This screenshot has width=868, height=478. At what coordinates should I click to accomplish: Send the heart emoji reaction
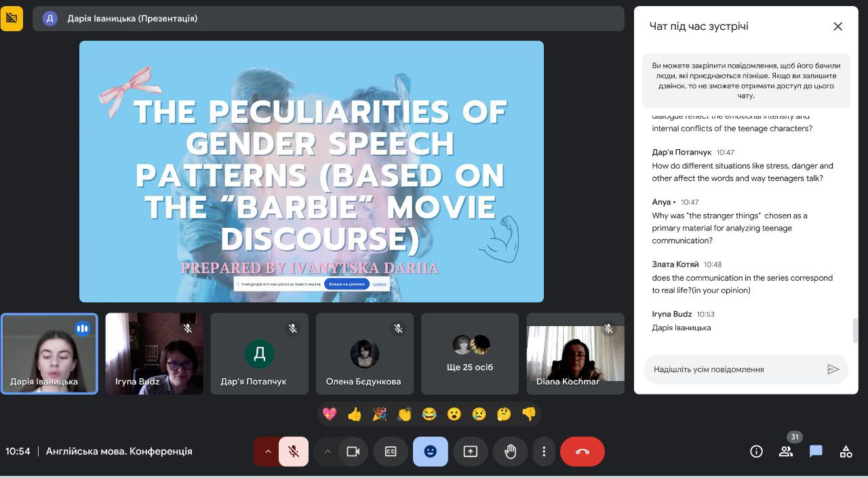330,414
